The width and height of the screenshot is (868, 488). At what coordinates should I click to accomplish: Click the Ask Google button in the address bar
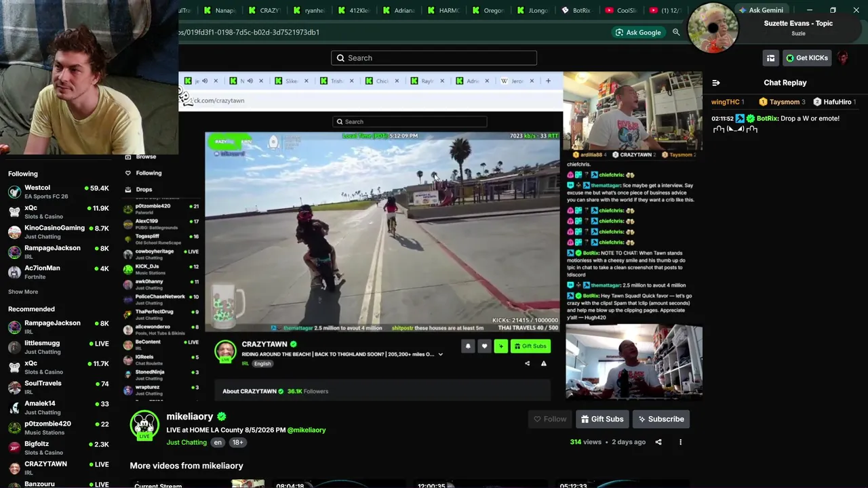(x=638, y=33)
